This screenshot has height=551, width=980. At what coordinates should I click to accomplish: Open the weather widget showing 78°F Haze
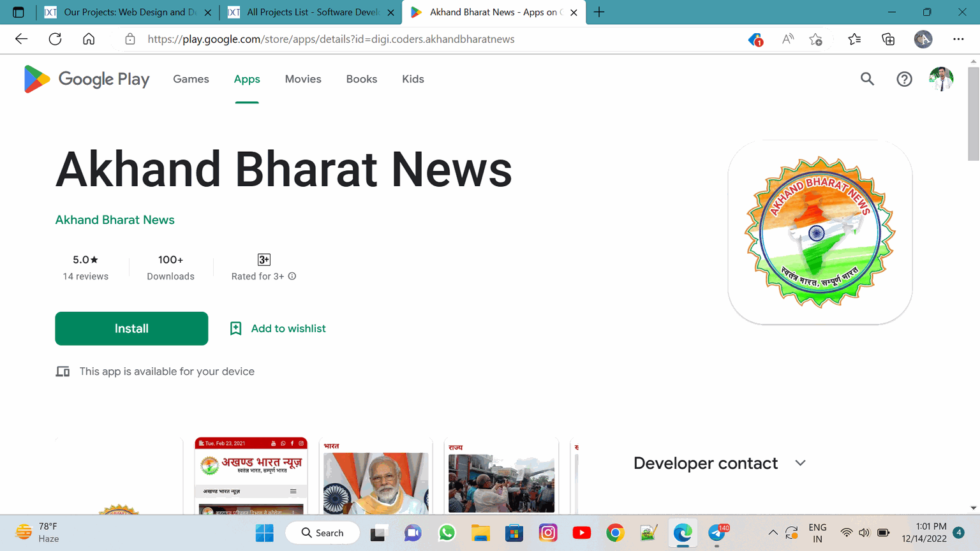(38, 533)
